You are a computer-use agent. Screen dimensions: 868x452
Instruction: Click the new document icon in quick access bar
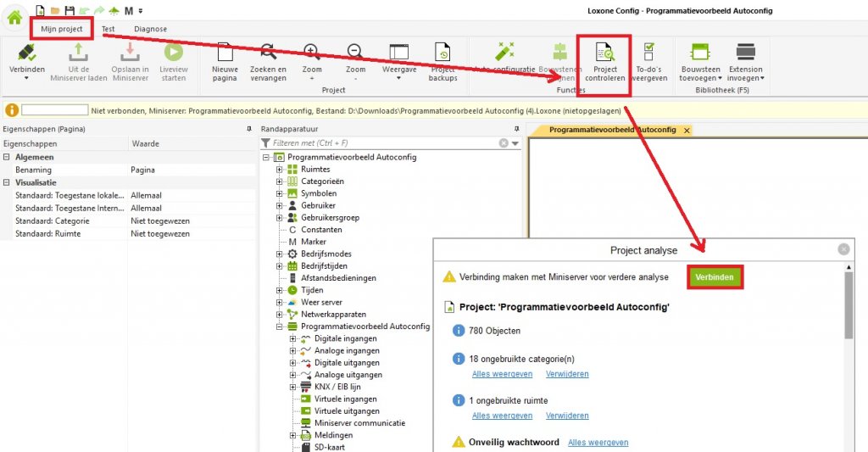tap(40, 10)
